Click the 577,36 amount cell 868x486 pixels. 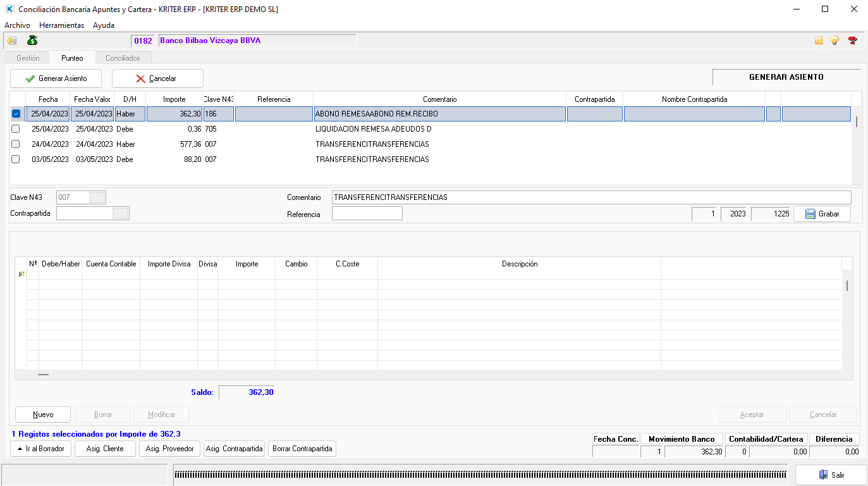click(174, 144)
